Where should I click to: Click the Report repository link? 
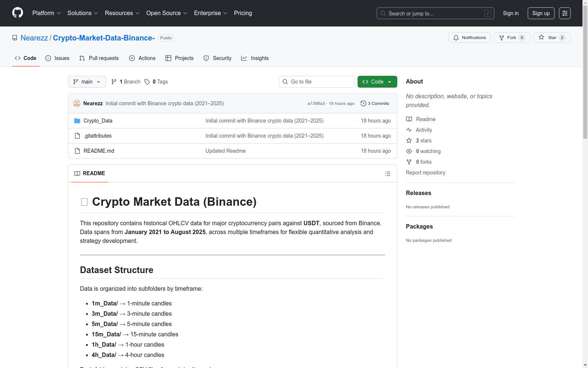pos(426,173)
